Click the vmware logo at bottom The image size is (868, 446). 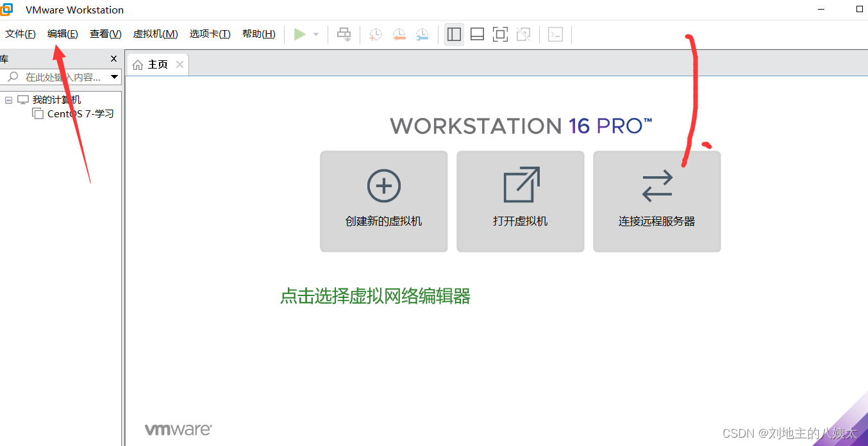(178, 430)
